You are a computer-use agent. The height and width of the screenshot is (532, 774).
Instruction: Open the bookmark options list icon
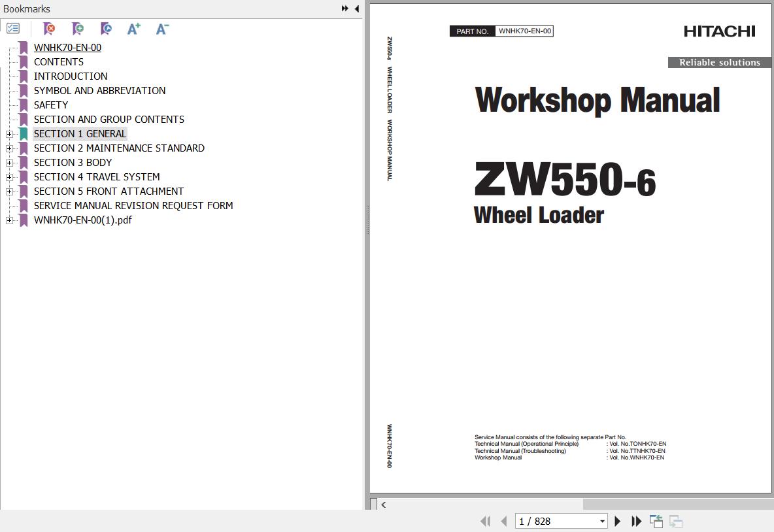[x=13, y=29]
